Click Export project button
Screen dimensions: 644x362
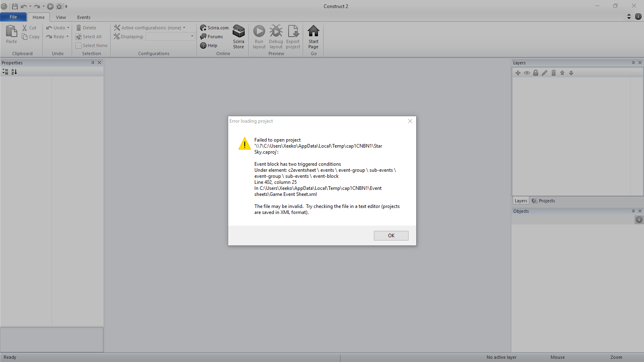pyautogui.click(x=293, y=37)
